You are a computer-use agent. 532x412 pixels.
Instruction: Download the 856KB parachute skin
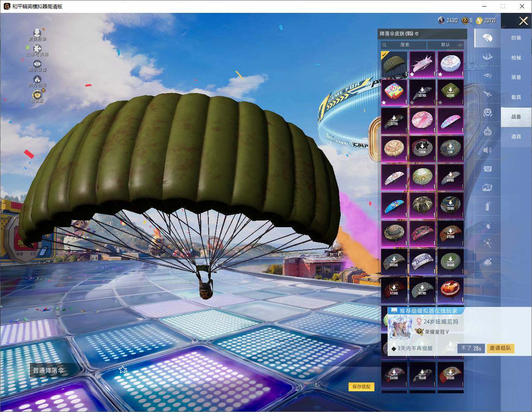tap(451, 375)
